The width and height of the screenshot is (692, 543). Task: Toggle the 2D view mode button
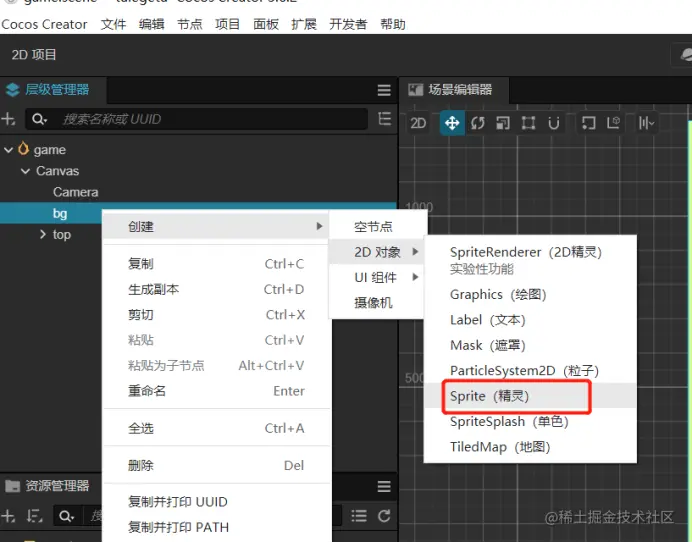pyautogui.click(x=418, y=123)
